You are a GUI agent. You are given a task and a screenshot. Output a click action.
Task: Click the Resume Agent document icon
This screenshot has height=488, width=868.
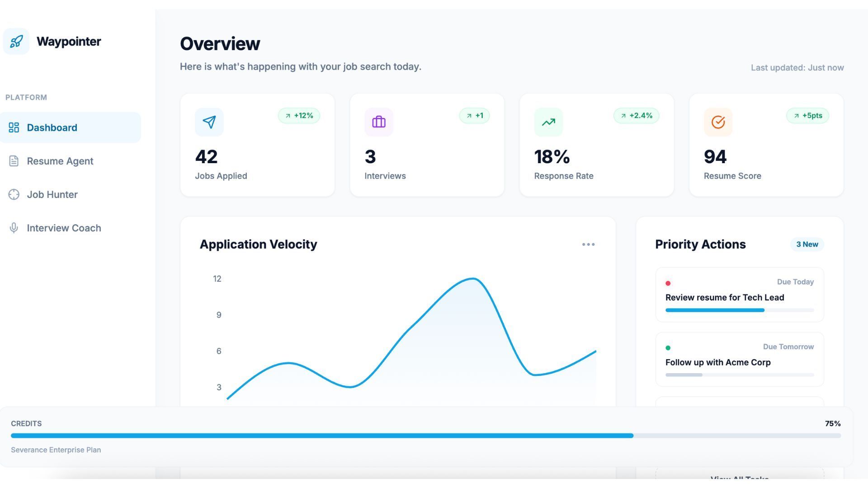pyautogui.click(x=14, y=161)
